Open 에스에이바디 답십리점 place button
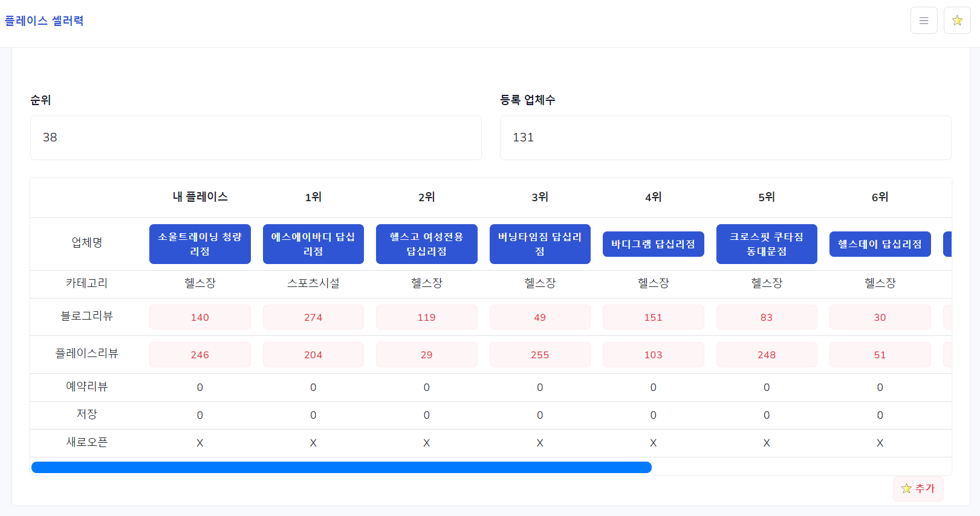Screen dimensions: 980x516 (313, 244)
